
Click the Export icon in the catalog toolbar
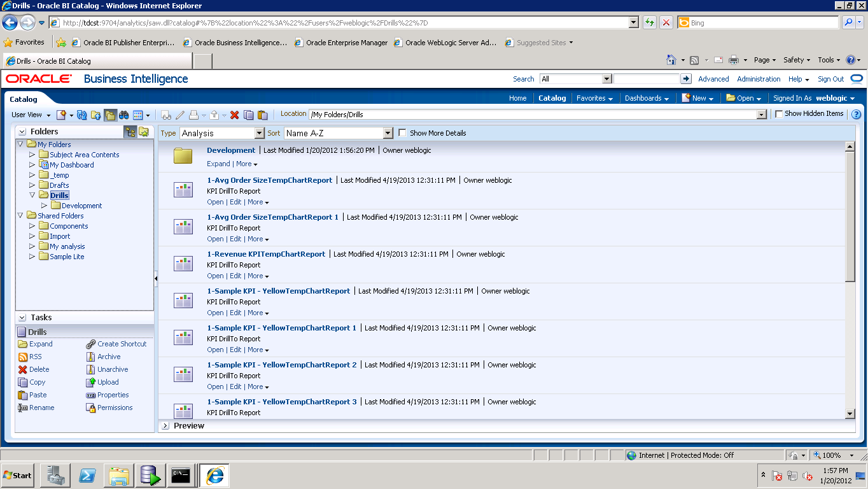214,115
